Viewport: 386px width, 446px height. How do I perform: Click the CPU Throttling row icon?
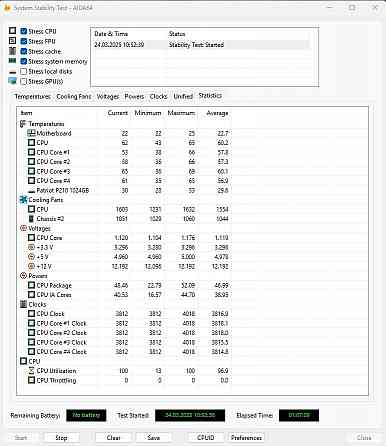tap(31, 380)
